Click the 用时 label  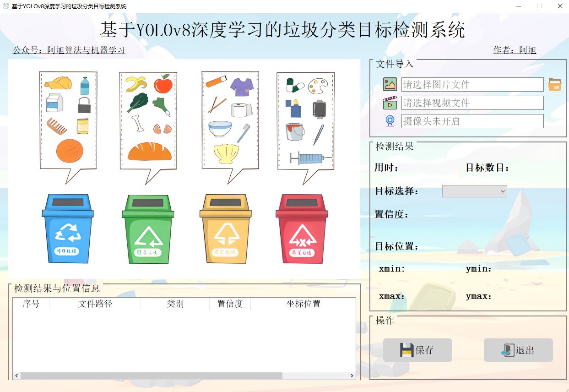tap(387, 168)
